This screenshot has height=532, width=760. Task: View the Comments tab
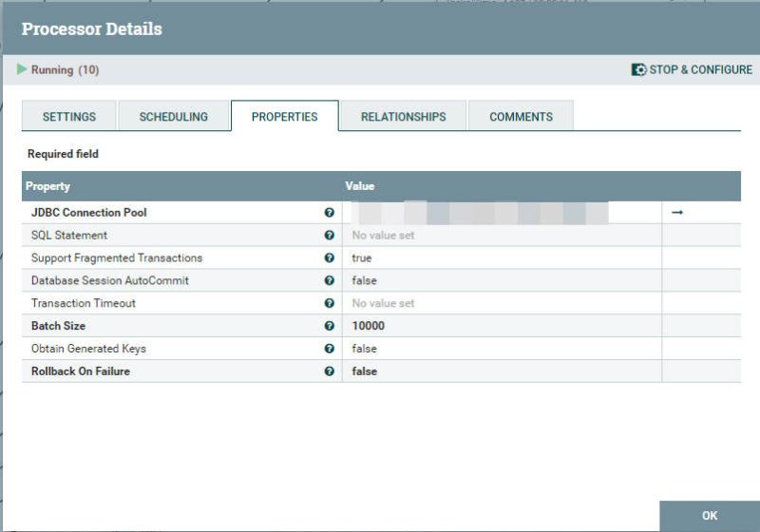[521, 116]
